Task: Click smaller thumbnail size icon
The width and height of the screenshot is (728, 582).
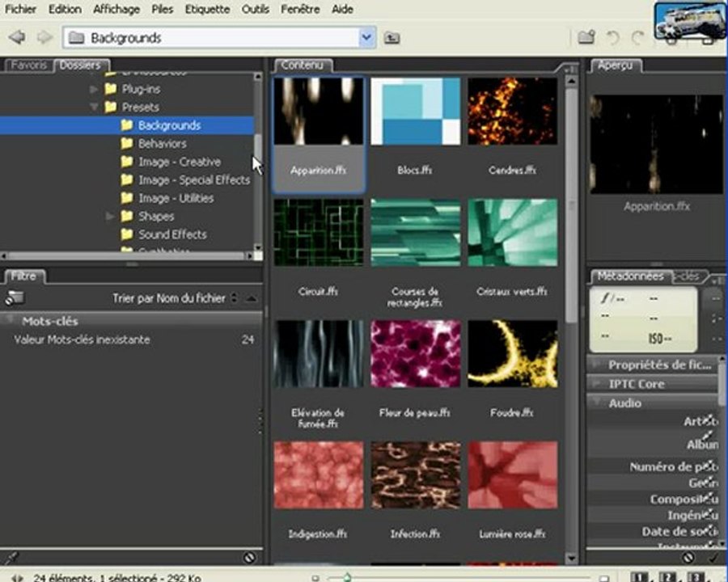Action: point(315,578)
